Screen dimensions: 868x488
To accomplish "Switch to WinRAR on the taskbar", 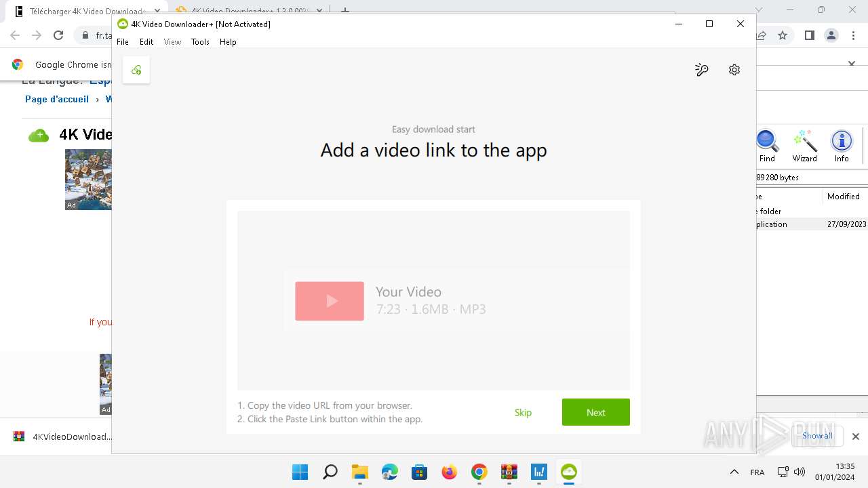I will pos(509,472).
